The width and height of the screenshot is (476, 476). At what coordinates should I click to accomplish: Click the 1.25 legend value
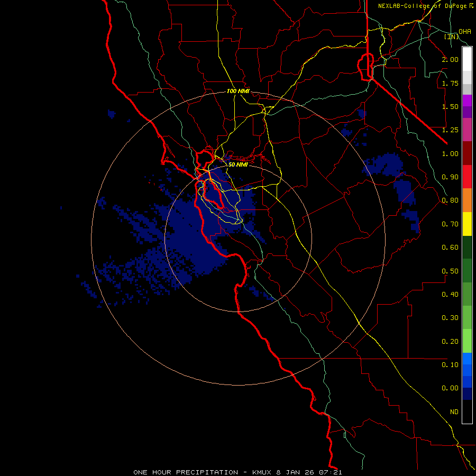coord(450,130)
